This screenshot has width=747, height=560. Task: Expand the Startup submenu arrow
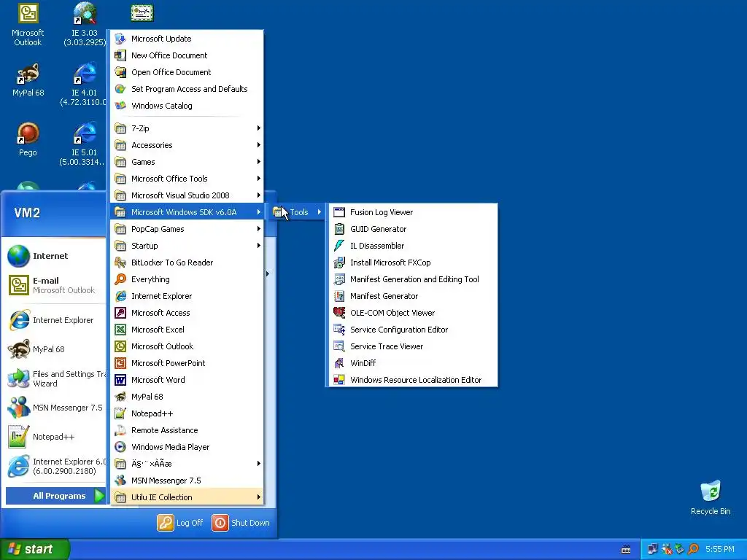(259, 246)
